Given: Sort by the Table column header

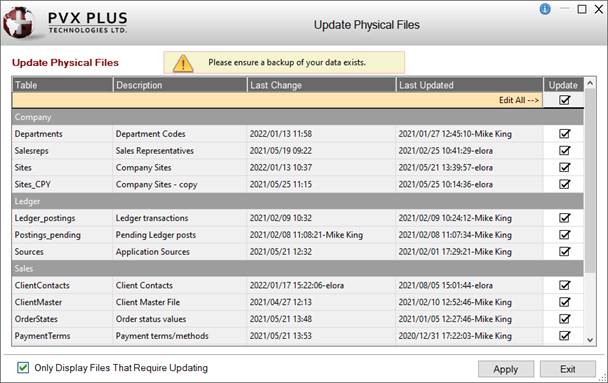Looking at the screenshot, I should pyautogui.click(x=62, y=85).
